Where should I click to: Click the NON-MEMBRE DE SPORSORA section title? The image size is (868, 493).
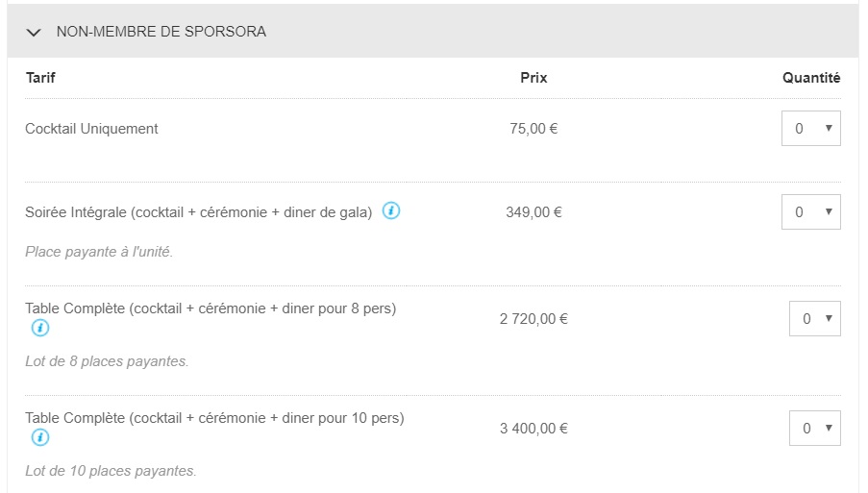pyautogui.click(x=161, y=32)
